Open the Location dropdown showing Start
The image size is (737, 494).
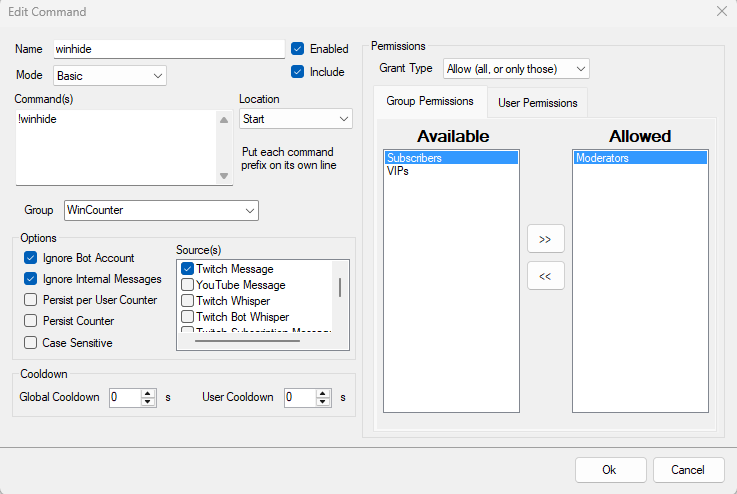(x=296, y=119)
